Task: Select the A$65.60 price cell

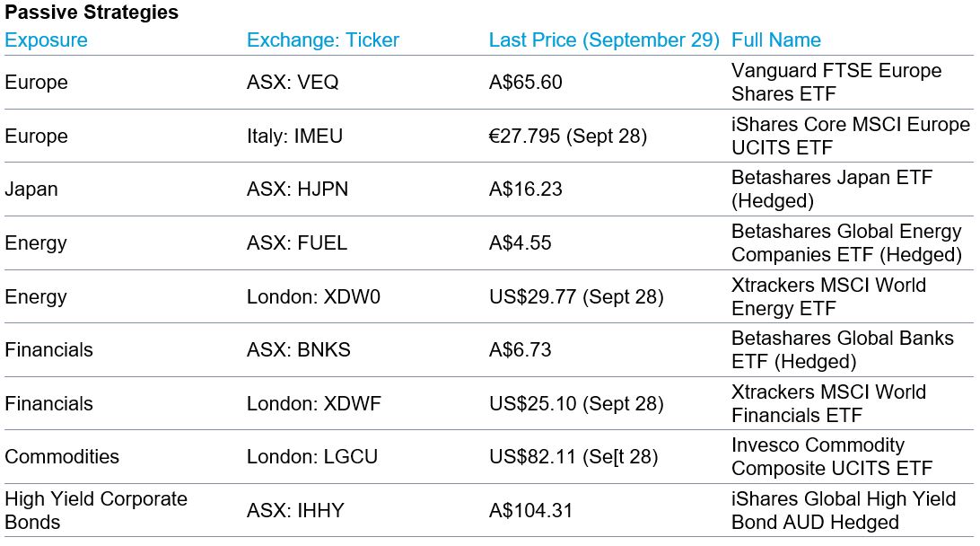Action: 526,83
